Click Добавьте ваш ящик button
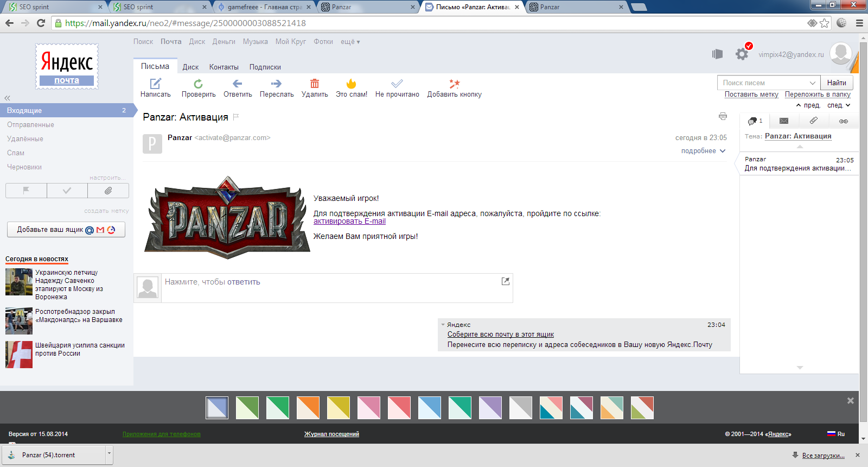 click(66, 230)
